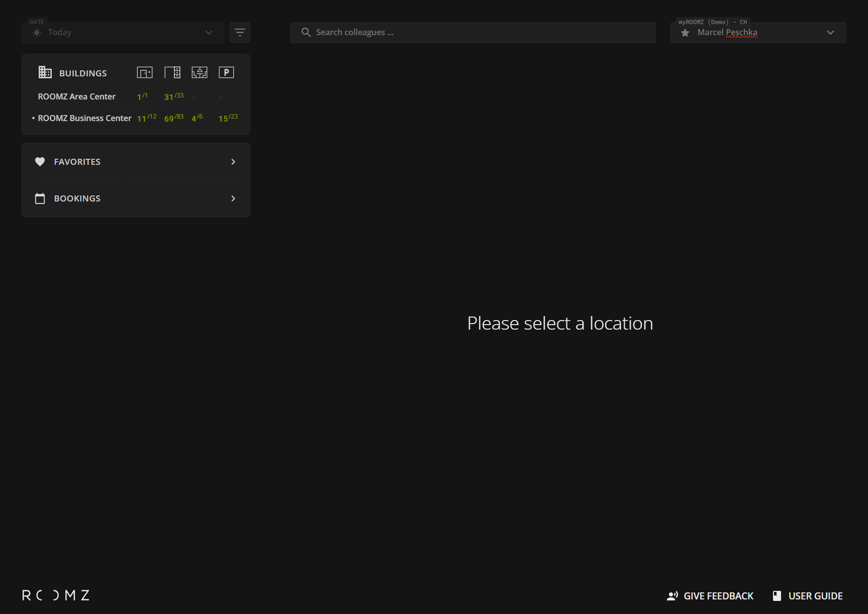Click the ROOMZ logo in the footer
This screenshot has height=614, width=868.
click(x=56, y=595)
